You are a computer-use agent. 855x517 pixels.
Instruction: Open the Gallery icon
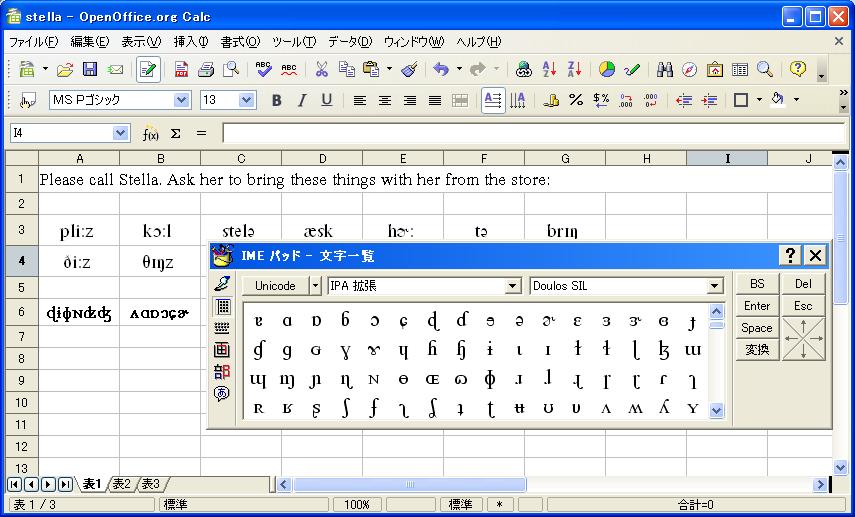[x=714, y=69]
